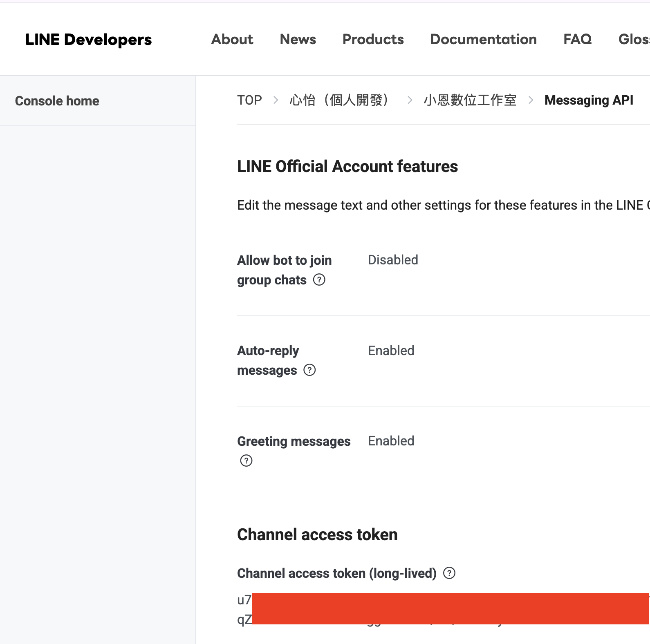Show help for Channel access token (long-lived)

(x=449, y=573)
